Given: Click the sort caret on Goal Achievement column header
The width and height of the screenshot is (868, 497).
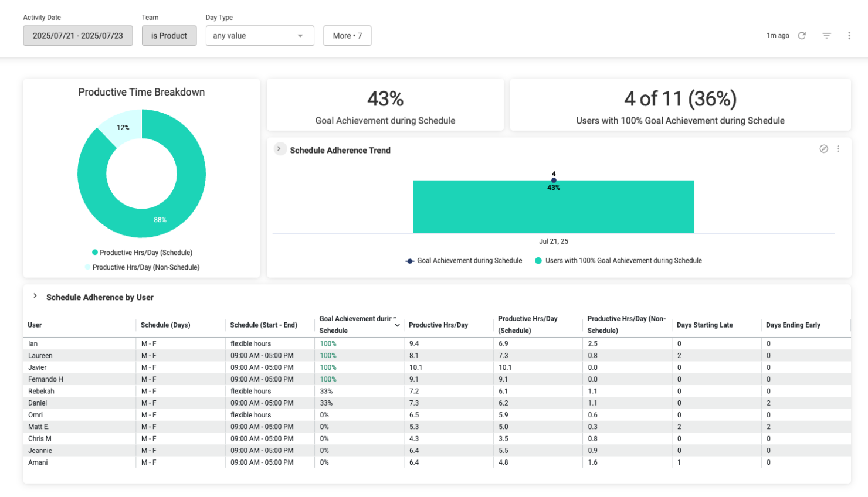Looking at the screenshot, I should (x=398, y=326).
